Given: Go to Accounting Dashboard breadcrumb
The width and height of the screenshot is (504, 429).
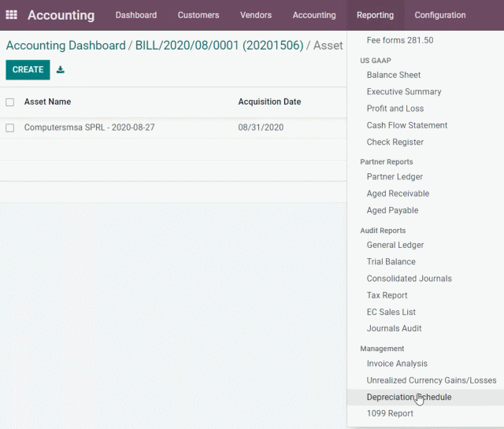Looking at the screenshot, I should coord(66,46).
